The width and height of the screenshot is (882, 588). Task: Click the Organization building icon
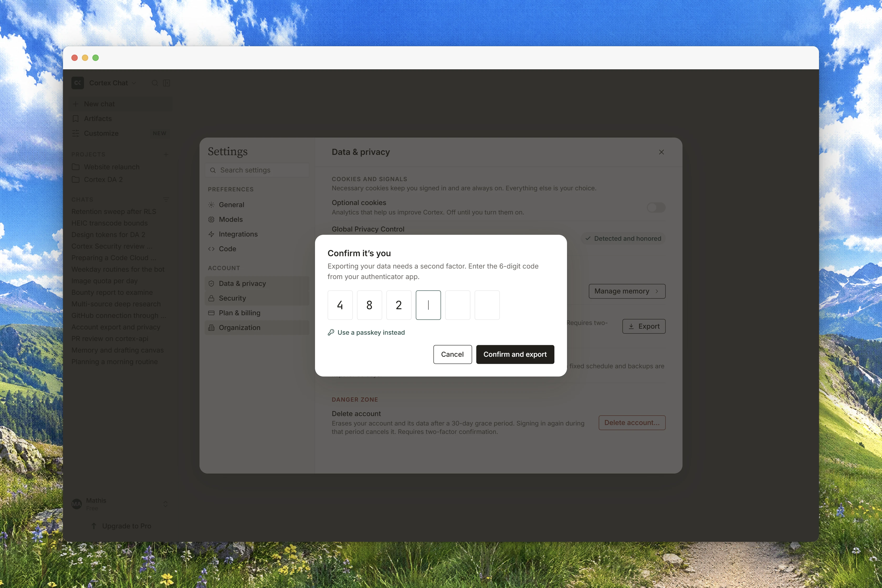click(x=212, y=327)
